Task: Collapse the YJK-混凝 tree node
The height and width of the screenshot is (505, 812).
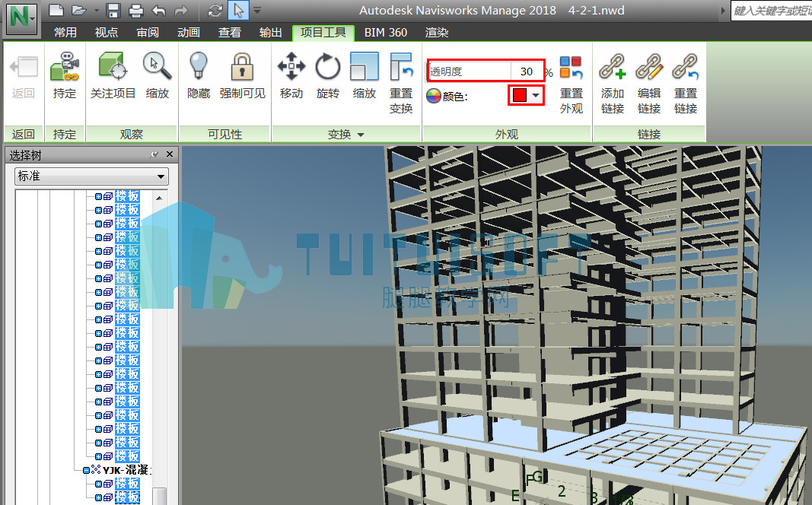Action: click(87, 470)
